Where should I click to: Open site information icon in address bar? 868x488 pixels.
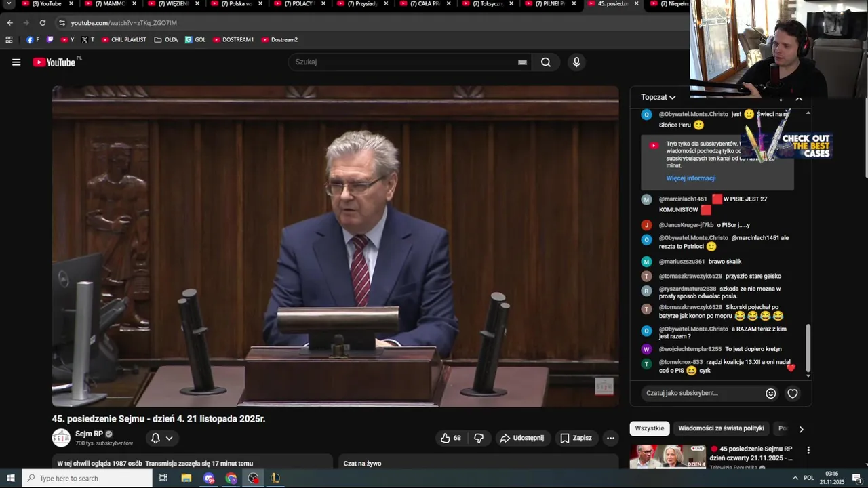[x=62, y=22]
